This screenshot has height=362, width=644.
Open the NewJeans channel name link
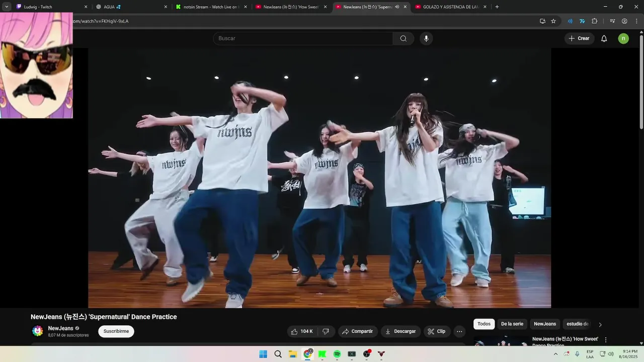pos(60,328)
